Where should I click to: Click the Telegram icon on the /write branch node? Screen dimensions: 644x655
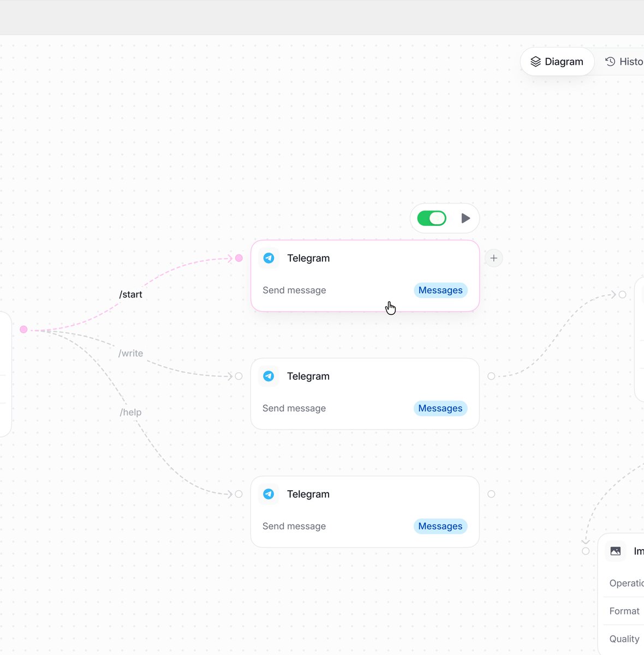click(x=269, y=376)
